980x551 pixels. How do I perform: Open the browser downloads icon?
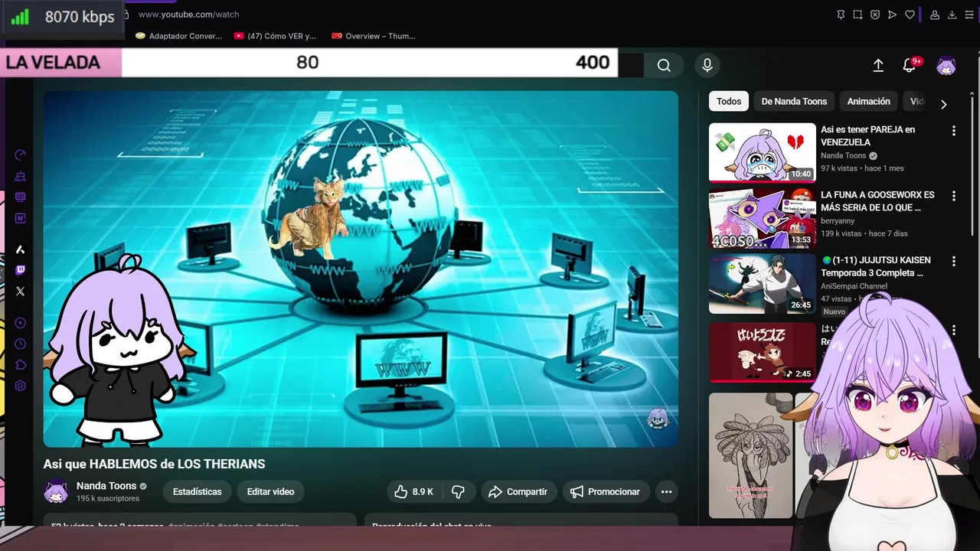[x=952, y=15]
